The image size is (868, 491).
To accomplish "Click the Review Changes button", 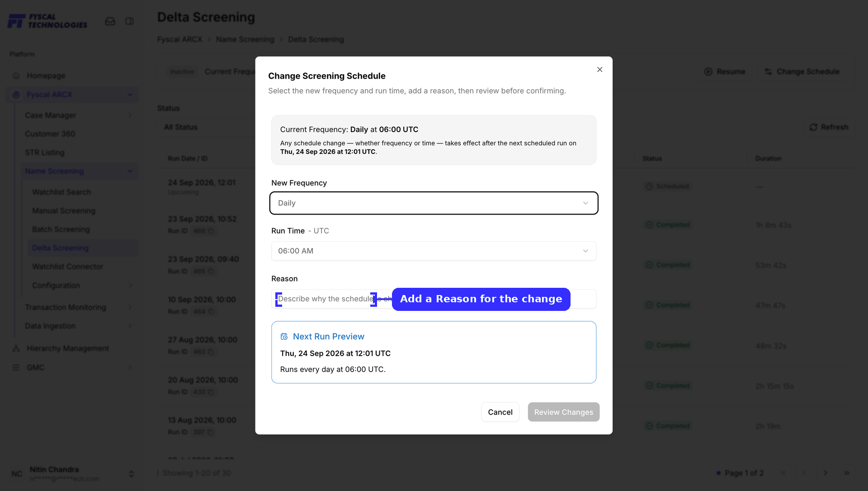I will [563, 412].
